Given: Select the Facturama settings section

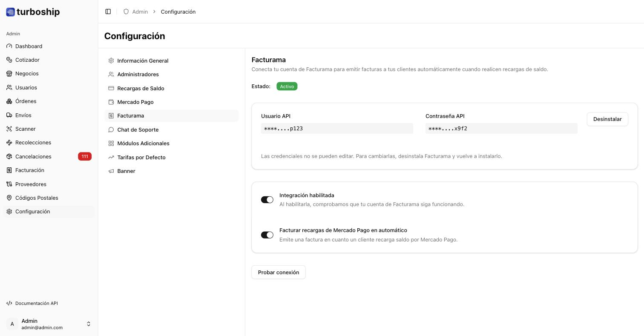Looking at the screenshot, I should tap(171, 116).
